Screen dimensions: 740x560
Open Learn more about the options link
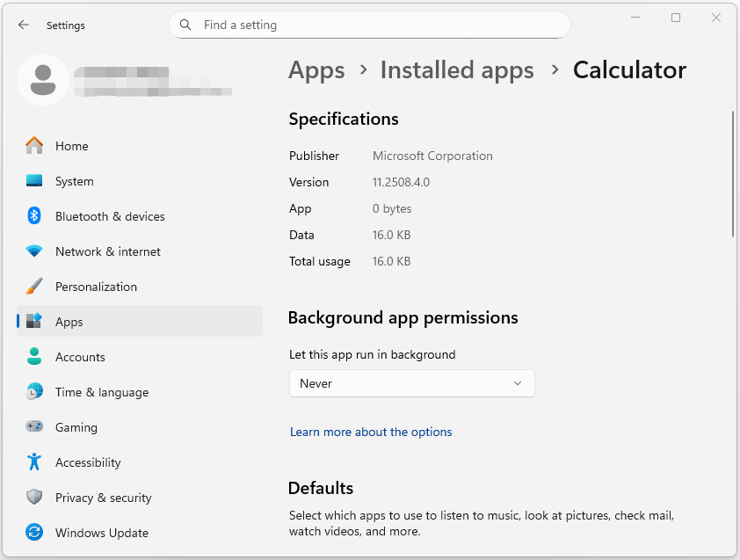click(371, 432)
